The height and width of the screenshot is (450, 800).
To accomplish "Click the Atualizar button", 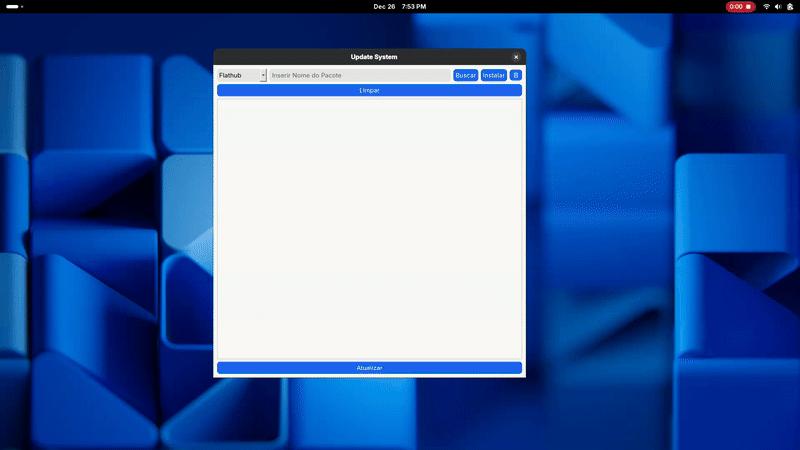I will [x=369, y=368].
